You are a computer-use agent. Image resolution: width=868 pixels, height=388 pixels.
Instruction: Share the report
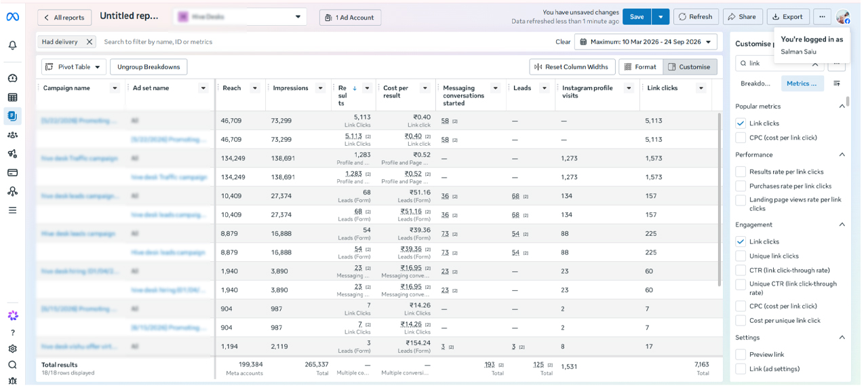(x=743, y=17)
